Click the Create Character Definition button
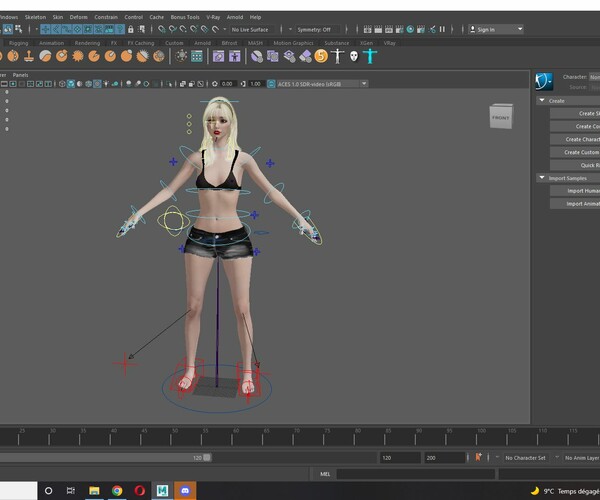 coord(575,139)
